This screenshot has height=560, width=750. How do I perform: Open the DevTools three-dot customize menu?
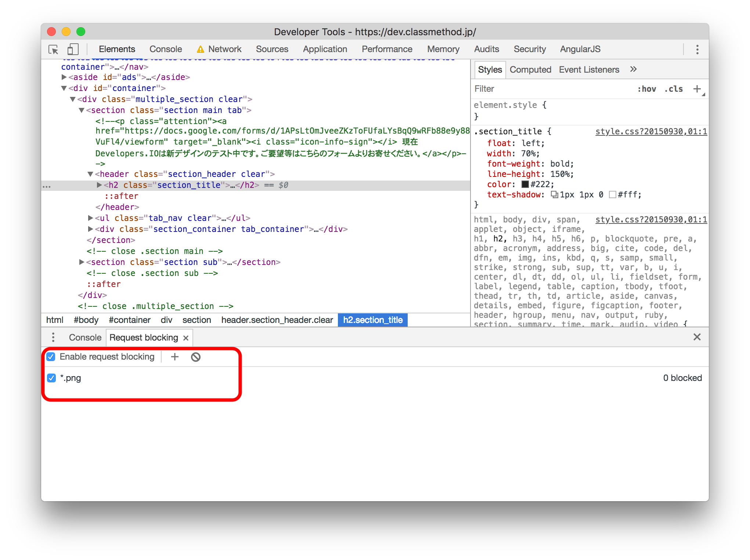click(697, 50)
